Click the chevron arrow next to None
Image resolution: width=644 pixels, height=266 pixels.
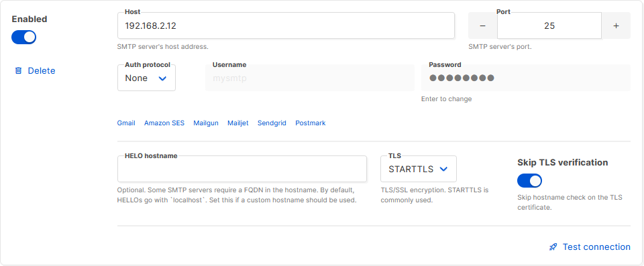(162, 78)
